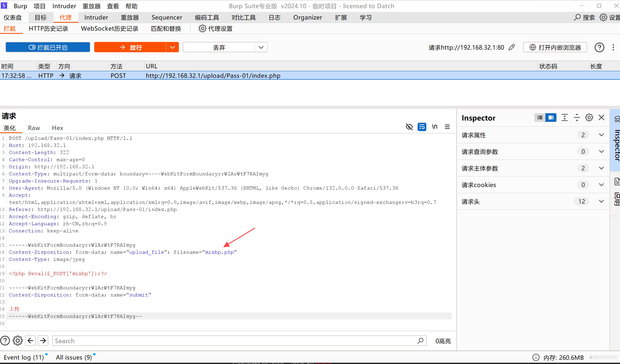Click the hide non-printable characters eye icon
This screenshot has width=620, height=364.
409,127
